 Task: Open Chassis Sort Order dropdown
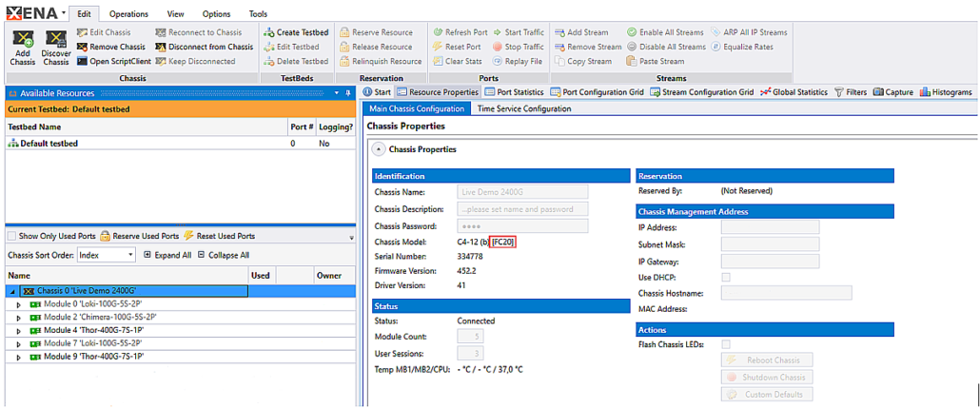tap(105, 256)
